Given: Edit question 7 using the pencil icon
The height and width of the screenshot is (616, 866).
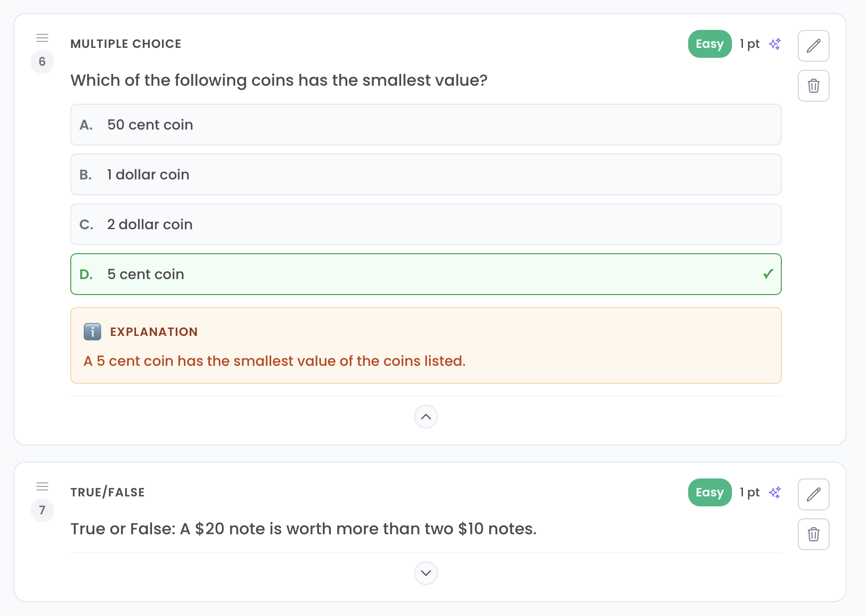Looking at the screenshot, I should click(x=813, y=494).
